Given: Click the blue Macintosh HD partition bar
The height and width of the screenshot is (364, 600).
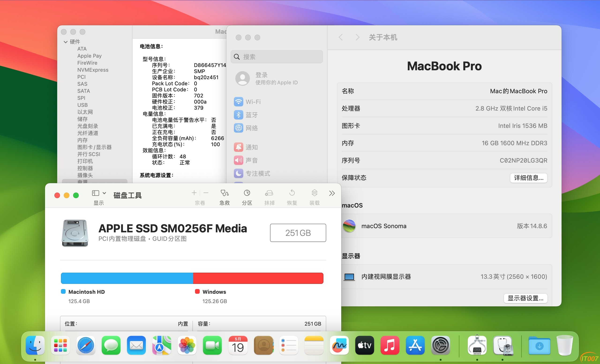Looking at the screenshot, I should 127,278.
